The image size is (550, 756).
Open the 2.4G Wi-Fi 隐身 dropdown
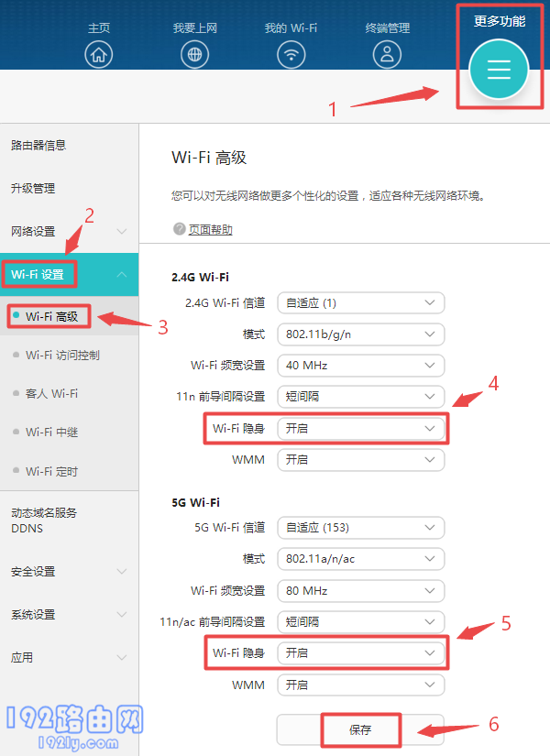[360, 428]
